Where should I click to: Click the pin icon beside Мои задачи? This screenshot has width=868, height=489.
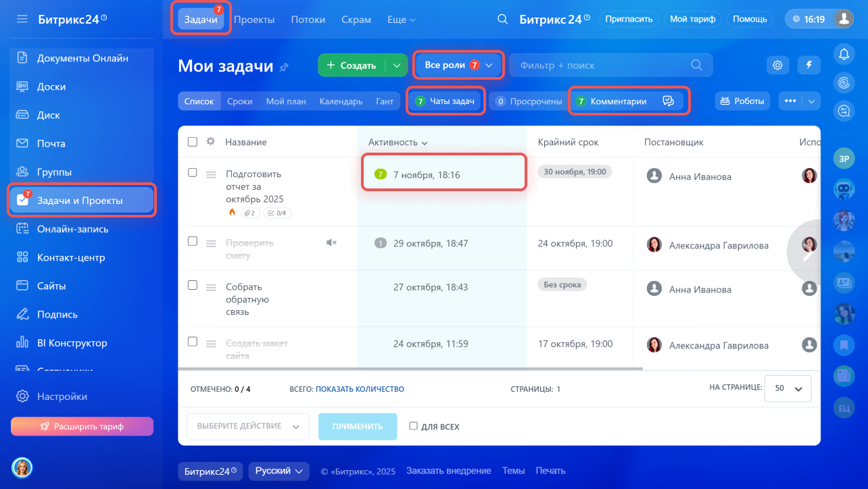(x=284, y=67)
